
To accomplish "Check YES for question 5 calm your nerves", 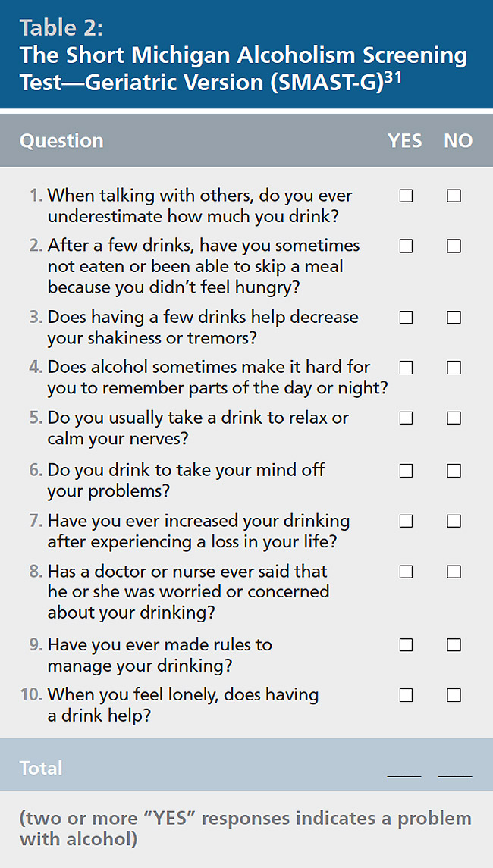I will pos(406,418).
